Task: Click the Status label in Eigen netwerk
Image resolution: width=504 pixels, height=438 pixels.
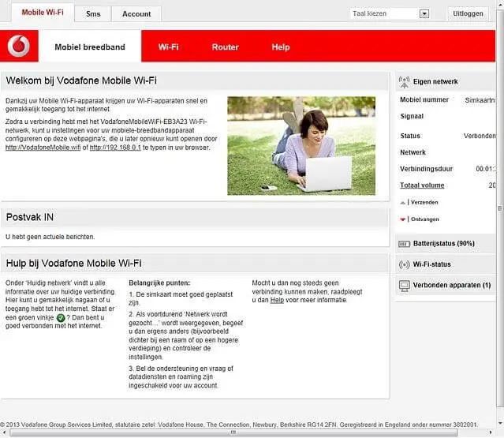Action: pyautogui.click(x=410, y=136)
